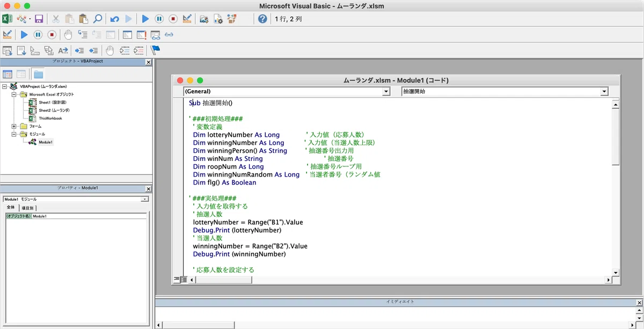Comment out the block with Comment Block icon
644x329 pixels.
125,50
